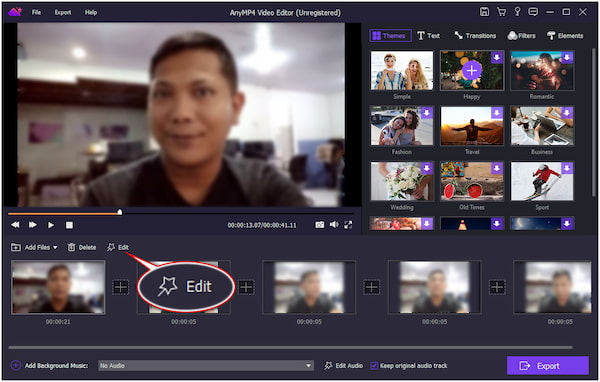600x382 pixels.
Task: Mute the preview volume speaker icon
Action: pyautogui.click(x=334, y=225)
